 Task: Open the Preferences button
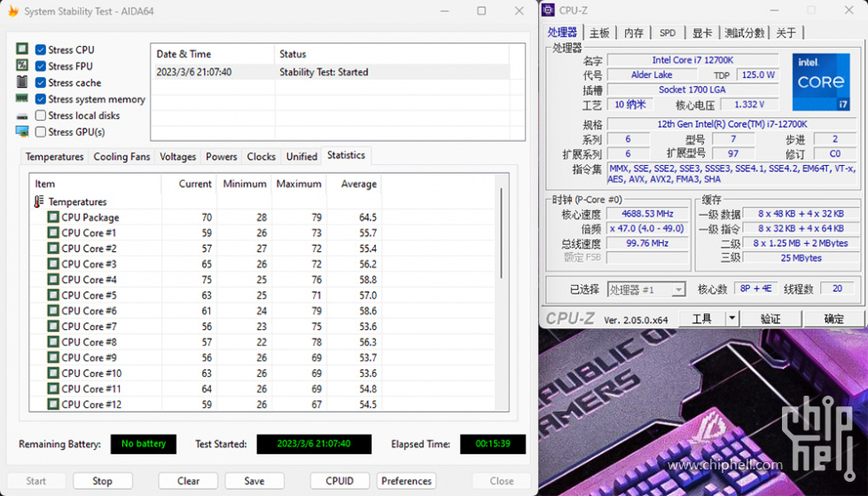[406, 481]
